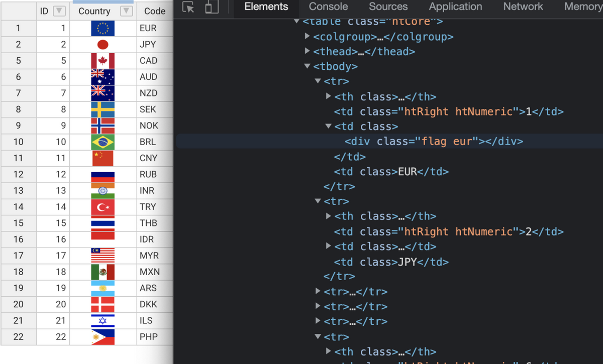The height and width of the screenshot is (364, 603).
Task: Click the Israel flag in ILS row
Action: pos(103,320)
